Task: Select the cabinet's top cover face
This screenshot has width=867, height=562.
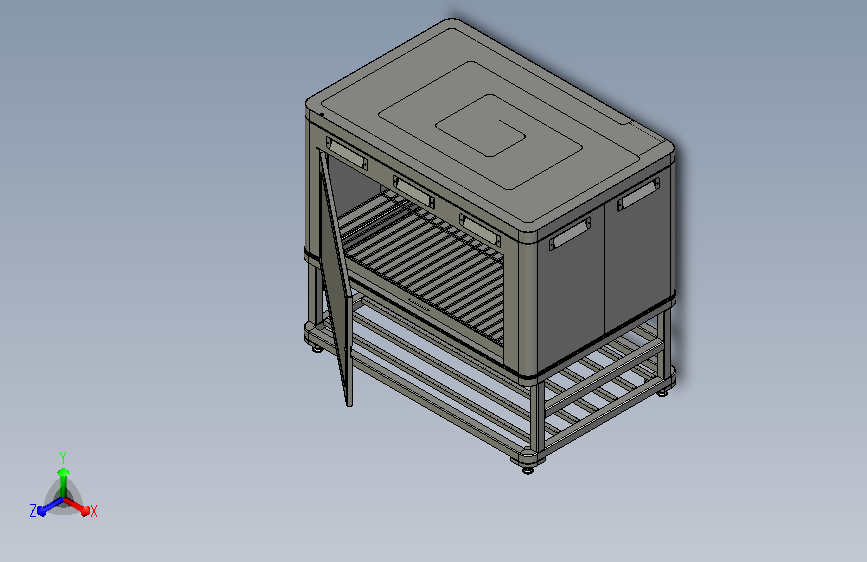Action: [x=490, y=125]
